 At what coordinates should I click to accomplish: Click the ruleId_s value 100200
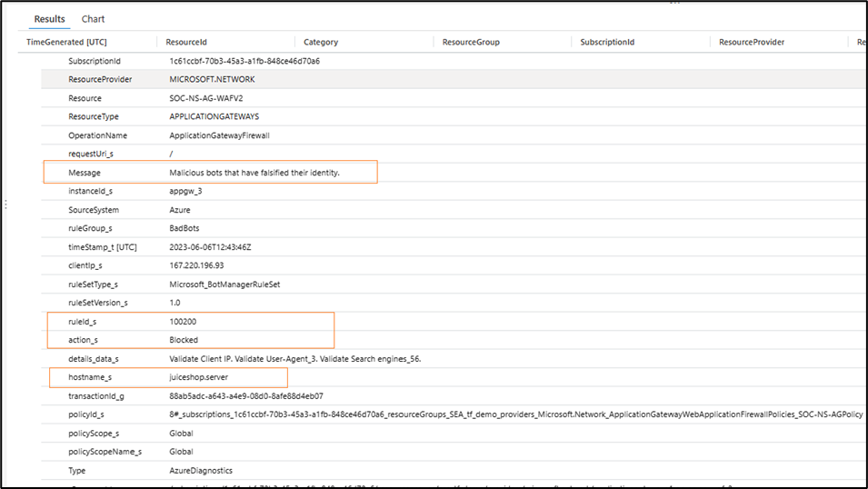pos(183,322)
